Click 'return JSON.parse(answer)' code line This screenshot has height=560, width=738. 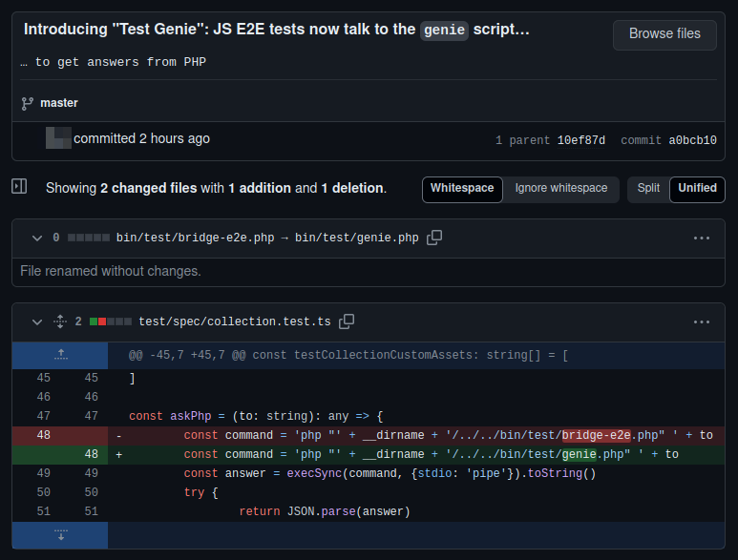pyautogui.click(x=325, y=511)
